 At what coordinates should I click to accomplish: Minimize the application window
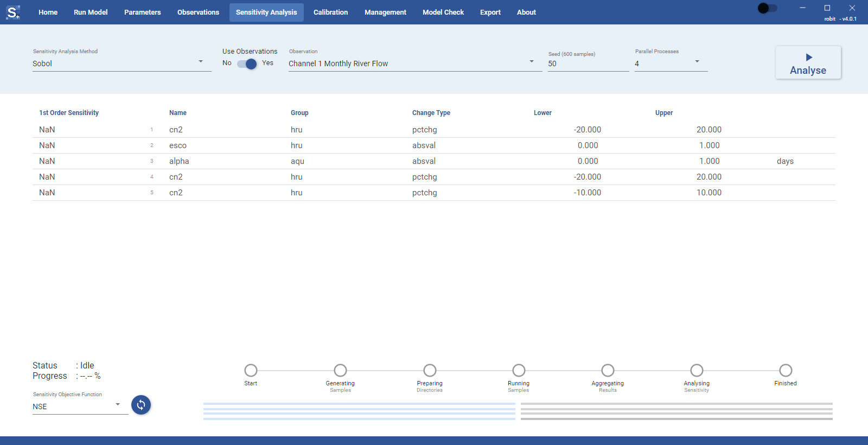pyautogui.click(x=802, y=8)
